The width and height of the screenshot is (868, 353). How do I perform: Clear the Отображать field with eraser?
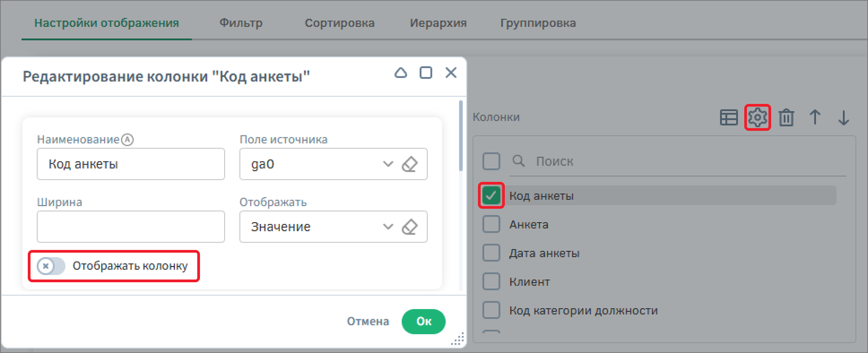409,227
